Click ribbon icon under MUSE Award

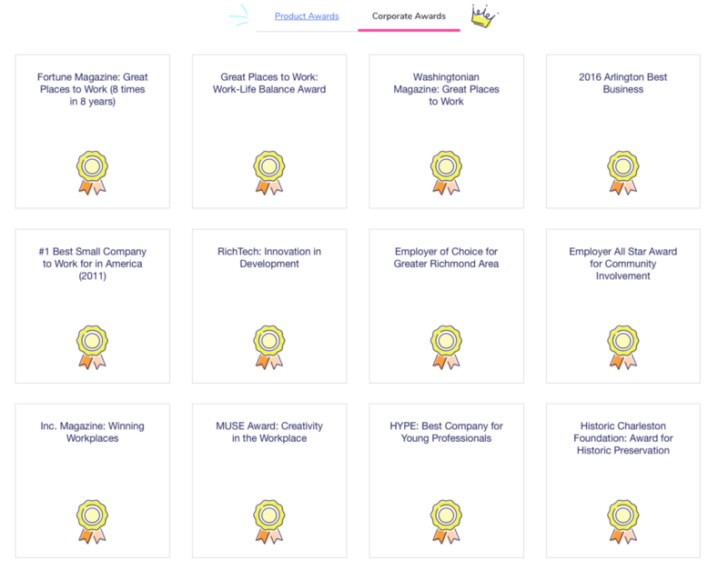269,522
